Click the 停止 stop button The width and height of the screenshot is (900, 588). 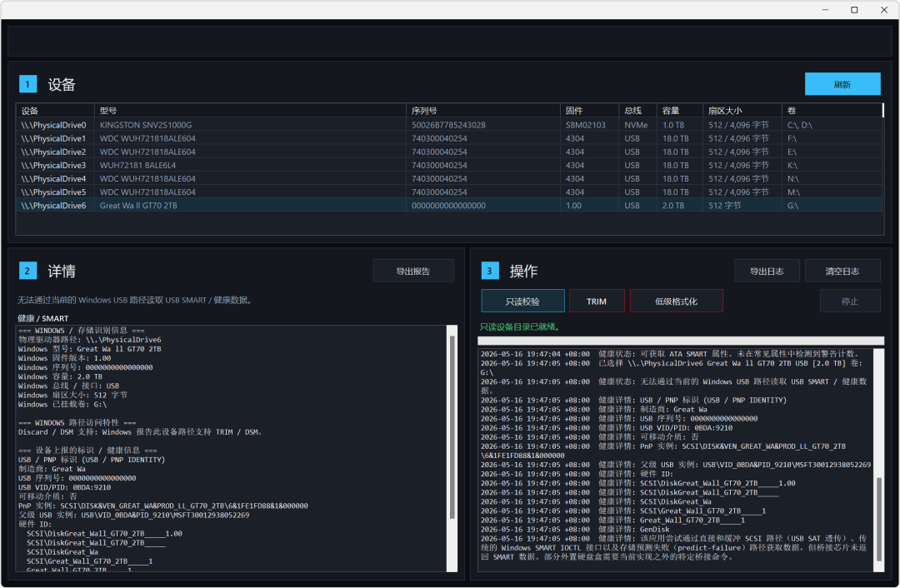coord(849,301)
